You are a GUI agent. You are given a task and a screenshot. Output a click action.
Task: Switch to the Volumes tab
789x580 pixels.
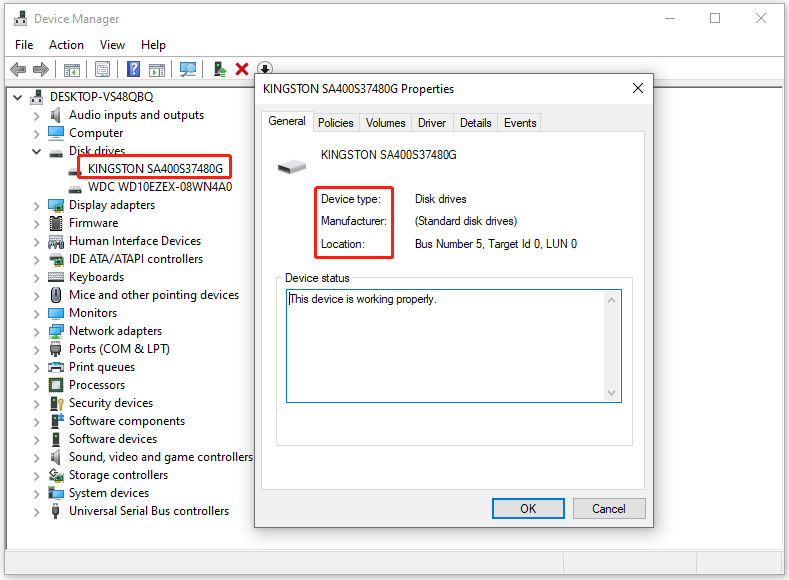pyautogui.click(x=385, y=123)
